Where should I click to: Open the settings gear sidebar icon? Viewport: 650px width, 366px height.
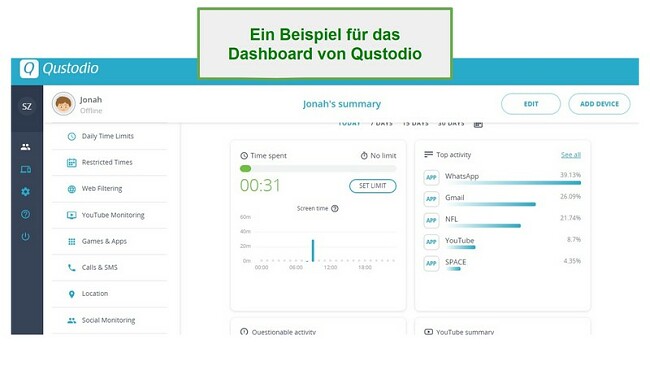point(26,191)
